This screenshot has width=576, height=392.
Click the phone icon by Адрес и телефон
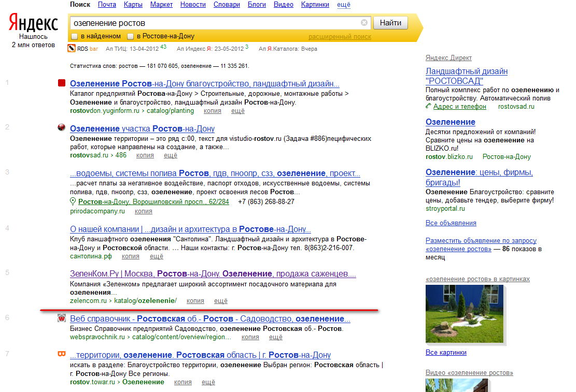click(428, 107)
